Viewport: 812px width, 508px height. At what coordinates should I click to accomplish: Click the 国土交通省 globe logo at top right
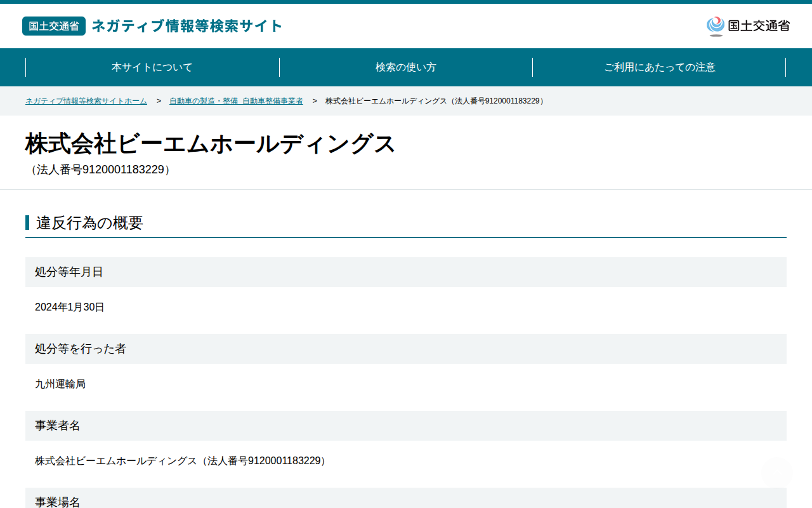pos(748,26)
